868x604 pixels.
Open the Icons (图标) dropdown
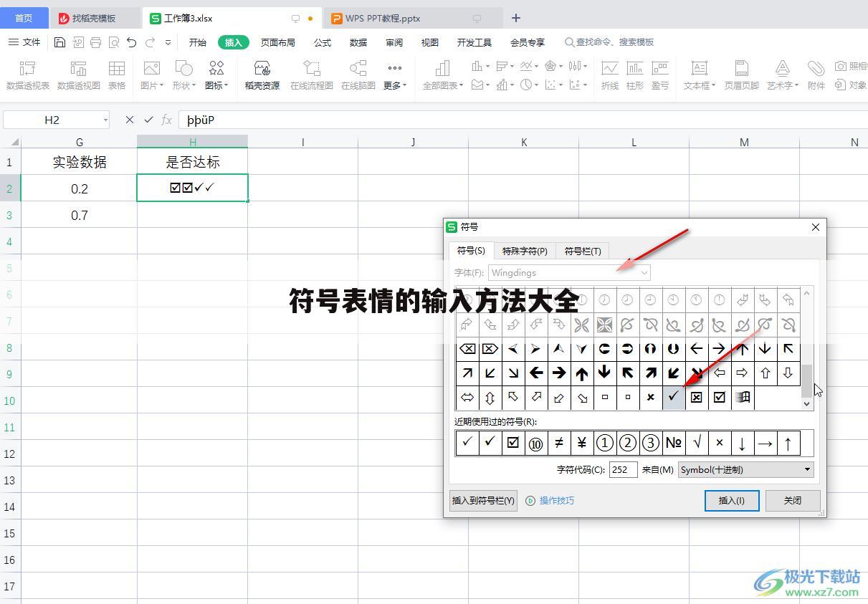pyautogui.click(x=216, y=85)
